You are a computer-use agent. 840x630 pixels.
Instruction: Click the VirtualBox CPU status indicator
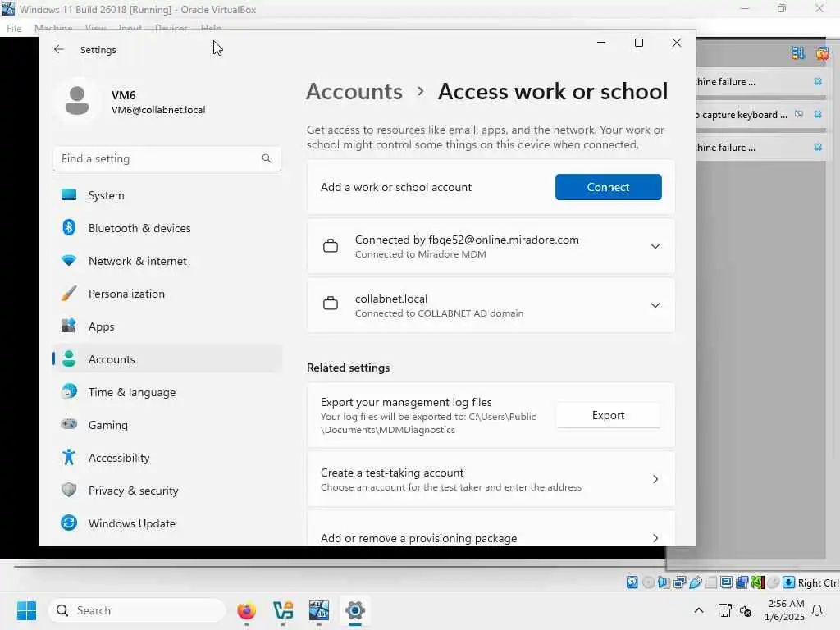point(757,582)
